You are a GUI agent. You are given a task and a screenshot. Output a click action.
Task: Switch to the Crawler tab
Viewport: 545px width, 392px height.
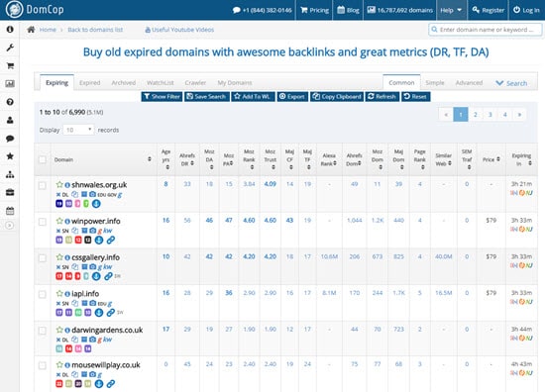click(195, 83)
